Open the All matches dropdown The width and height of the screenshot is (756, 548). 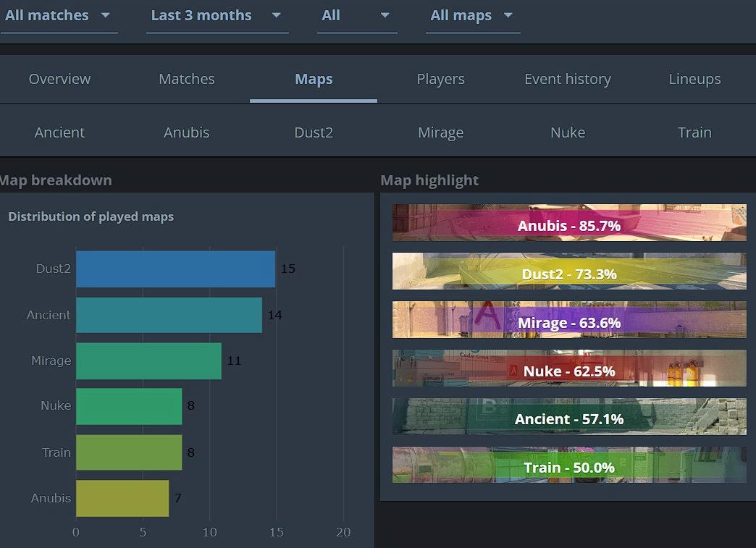pos(59,16)
